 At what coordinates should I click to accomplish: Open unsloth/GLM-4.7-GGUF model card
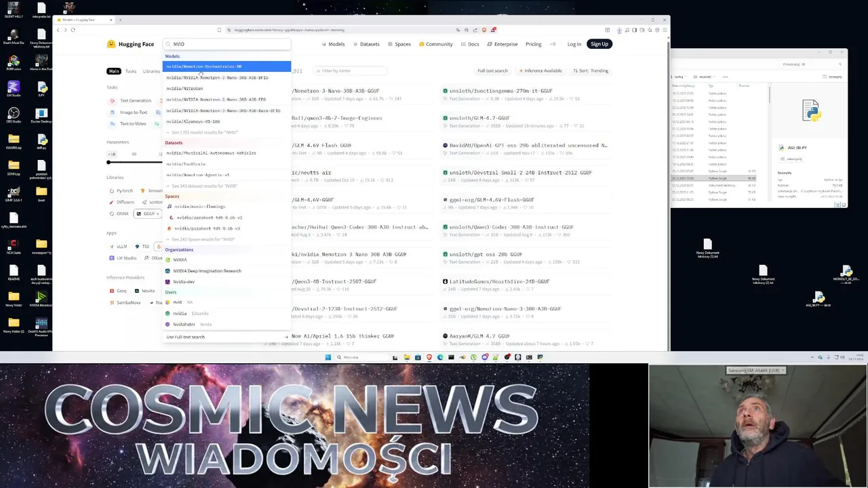point(526,121)
